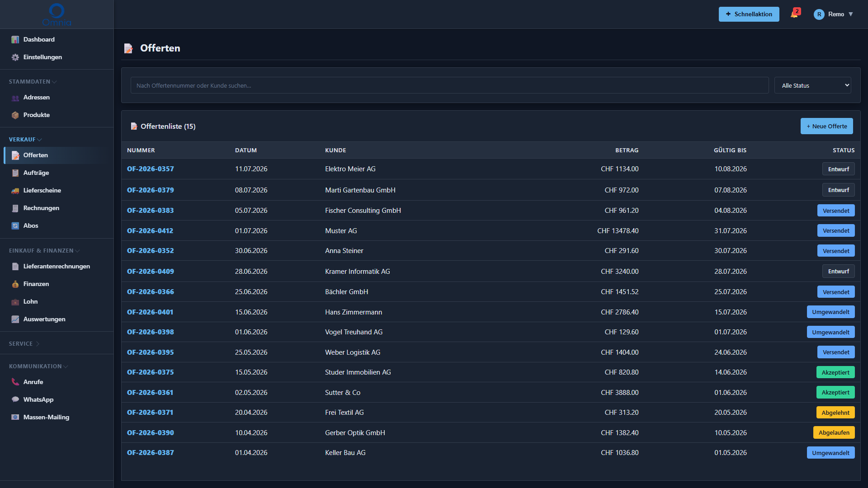Click the Produkte box icon
The image size is (868, 488).
[15, 115]
